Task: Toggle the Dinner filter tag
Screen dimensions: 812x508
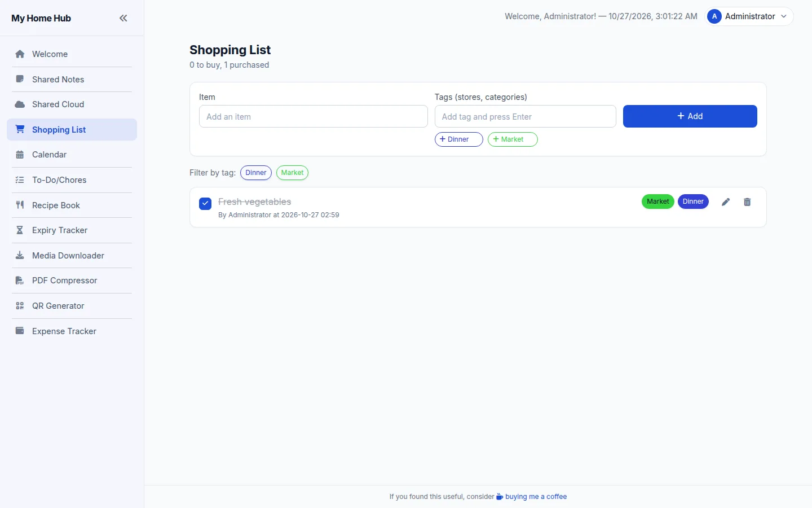Action: click(256, 173)
